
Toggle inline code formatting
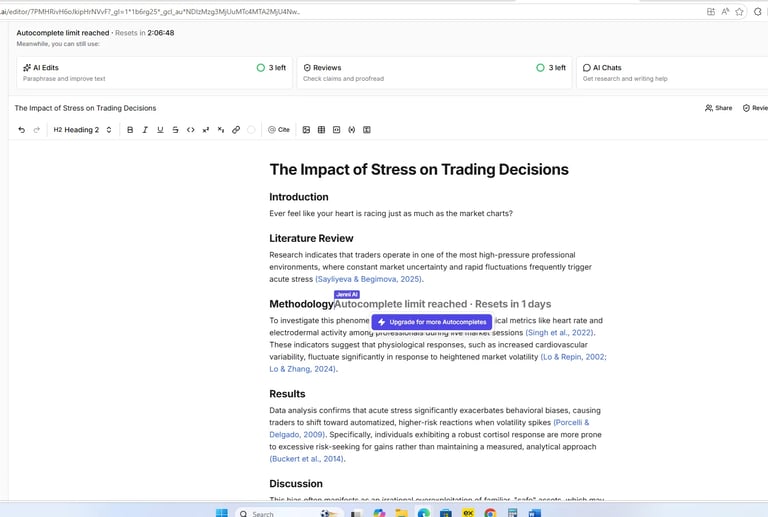pos(191,130)
